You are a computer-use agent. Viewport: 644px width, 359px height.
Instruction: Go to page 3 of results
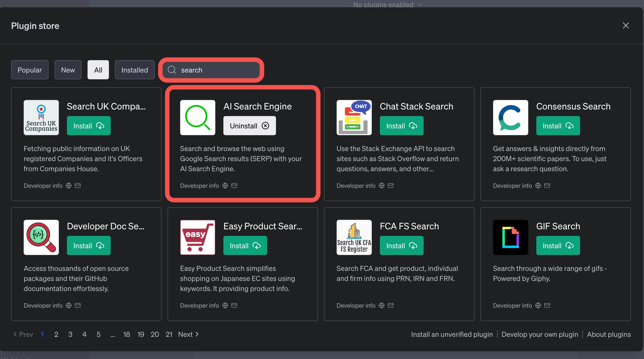pos(70,334)
